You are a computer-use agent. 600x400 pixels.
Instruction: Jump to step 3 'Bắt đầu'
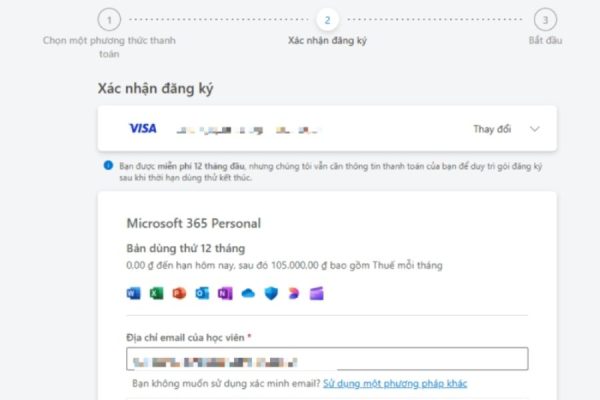coord(545,20)
